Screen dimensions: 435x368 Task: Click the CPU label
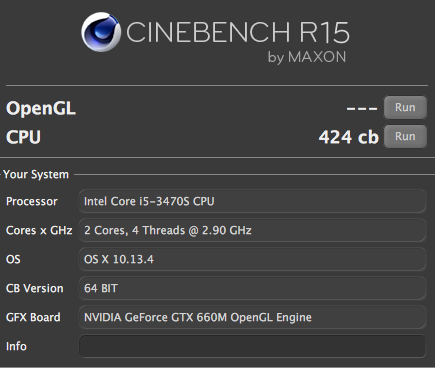pyautogui.click(x=23, y=137)
